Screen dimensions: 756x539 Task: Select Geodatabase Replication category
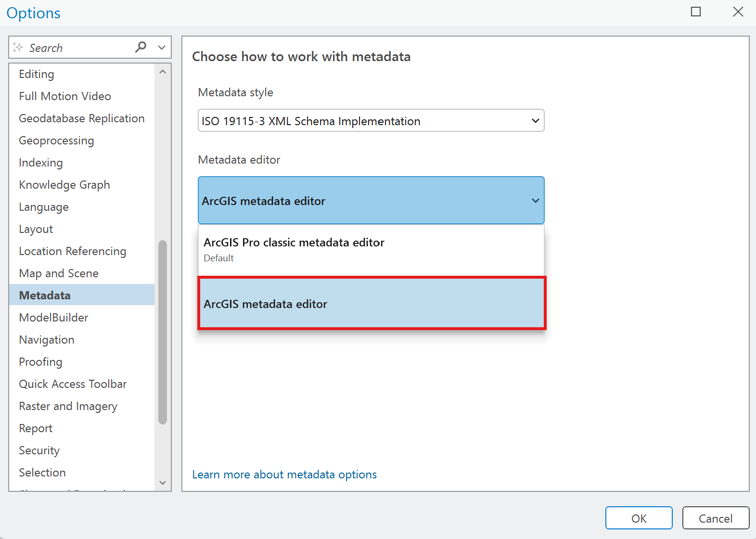click(x=82, y=118)
